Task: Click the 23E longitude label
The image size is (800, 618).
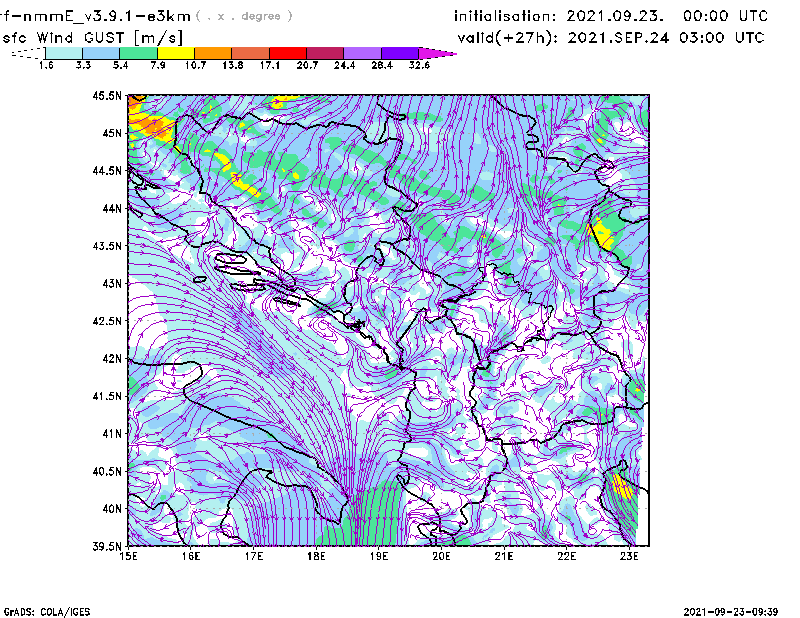Action: (x=629, y=556)
